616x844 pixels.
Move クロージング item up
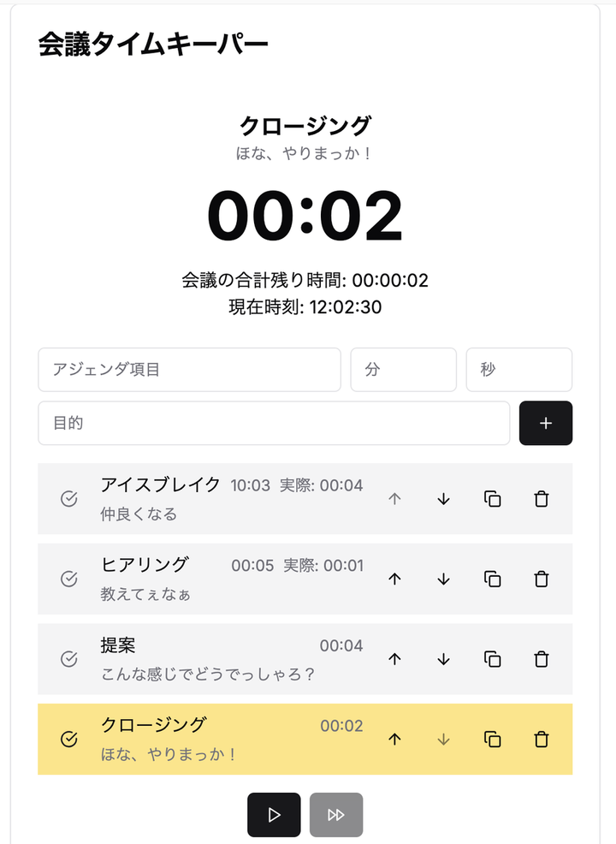coord(394,740)
